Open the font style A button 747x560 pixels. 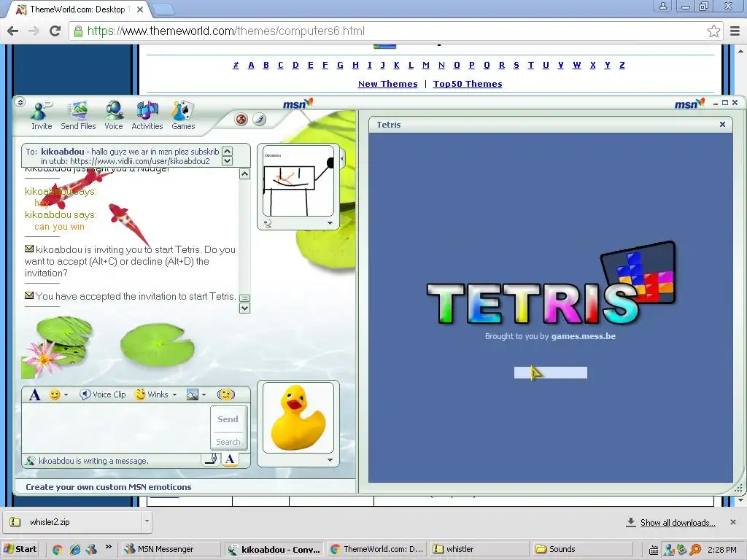[x=34, y=394]
